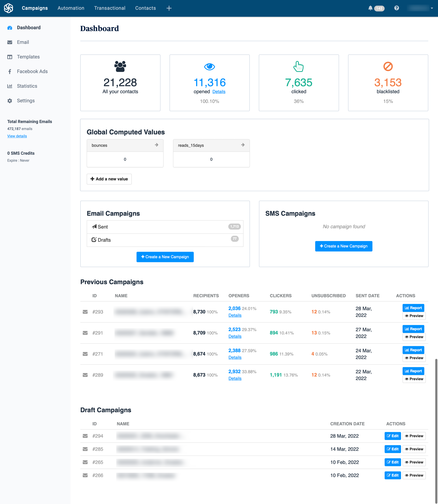Open reads_15days using its arrow
This screenshot has height=504, width=438.
243,145
